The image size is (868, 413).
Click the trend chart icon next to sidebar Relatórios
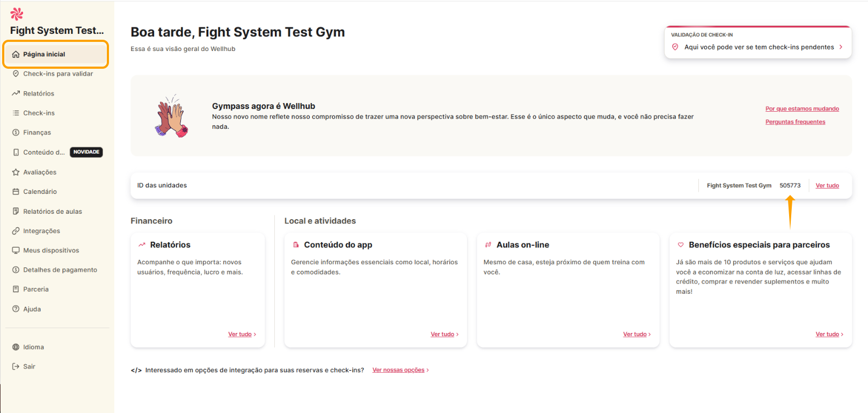coord(16,93)
